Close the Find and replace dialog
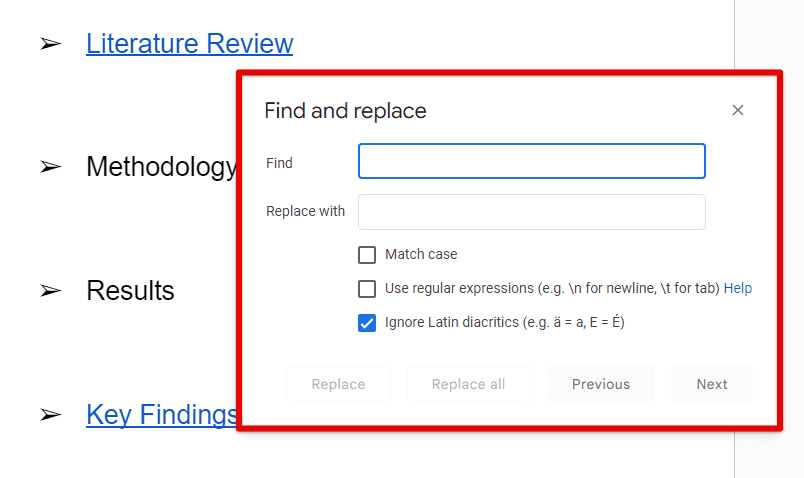This screenshot has width=804, height=478. pyautogui.click(x=737, y=110)
